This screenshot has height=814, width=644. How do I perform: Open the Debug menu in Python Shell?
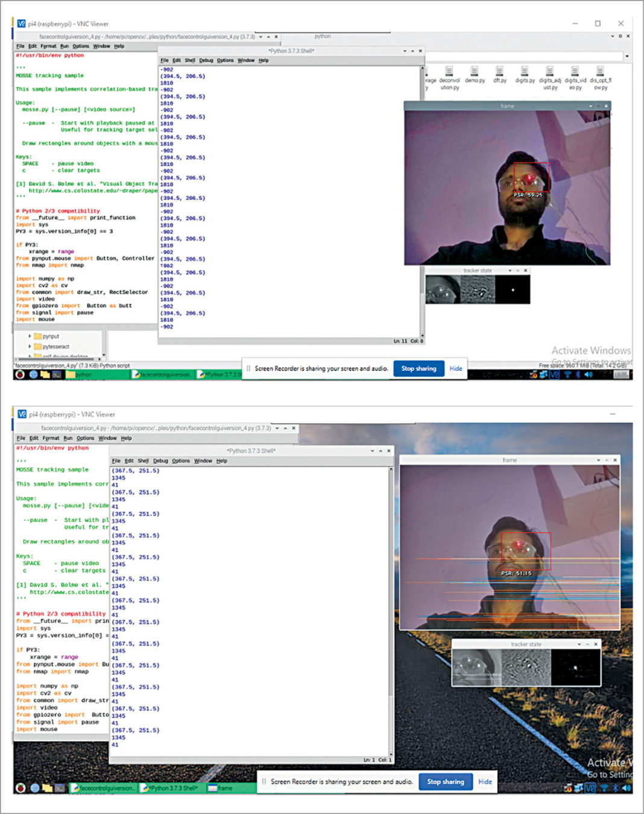[x=206, y=60]
